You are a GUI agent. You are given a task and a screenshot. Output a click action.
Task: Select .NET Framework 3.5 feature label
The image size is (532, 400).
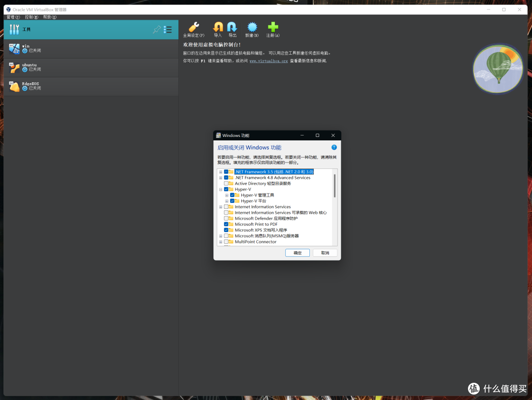[x=274, y=171]
